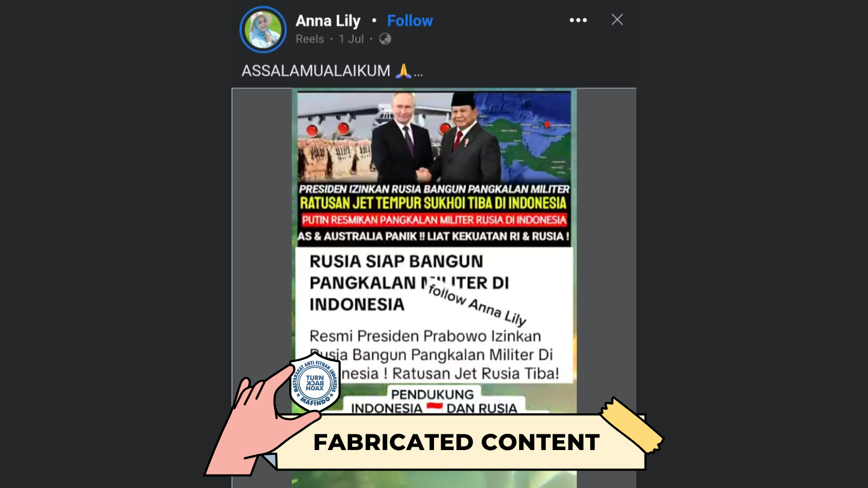Viewport: 868px width, 488px height.
Task: Click the 'follow Anna Lily' watermark text
Action: tap(477, 304)
